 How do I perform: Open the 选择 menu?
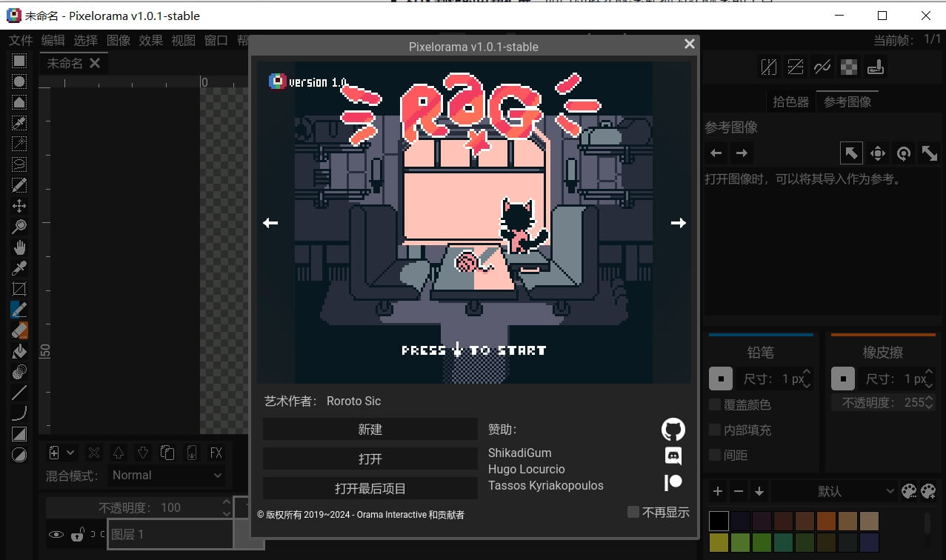point(86,40)
